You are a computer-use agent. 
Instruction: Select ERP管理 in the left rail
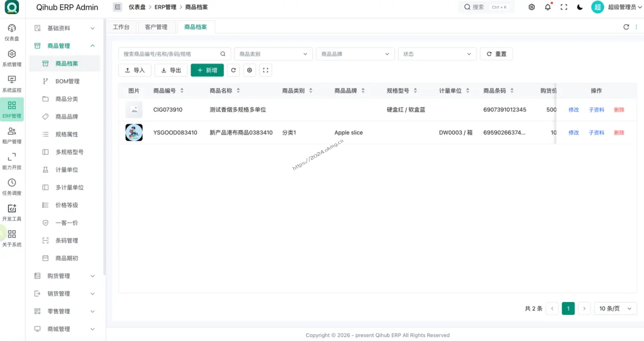click(12, 110)
